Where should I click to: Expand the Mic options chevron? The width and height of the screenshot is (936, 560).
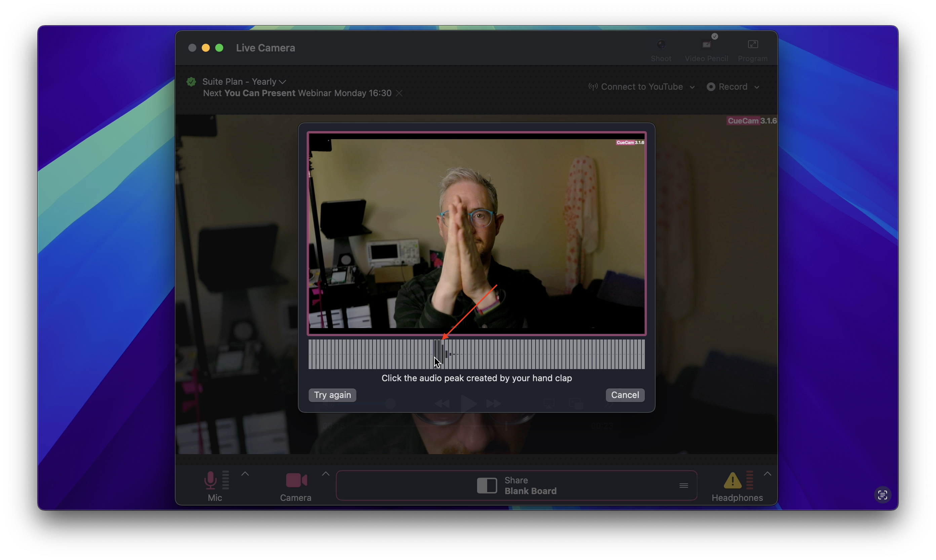(x=245, y=474)
